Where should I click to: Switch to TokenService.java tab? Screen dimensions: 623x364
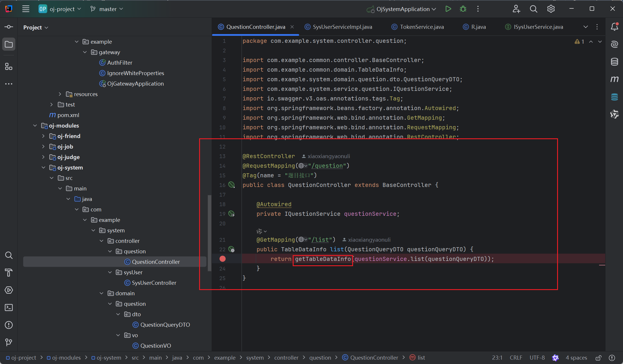[x=418, y=27]
